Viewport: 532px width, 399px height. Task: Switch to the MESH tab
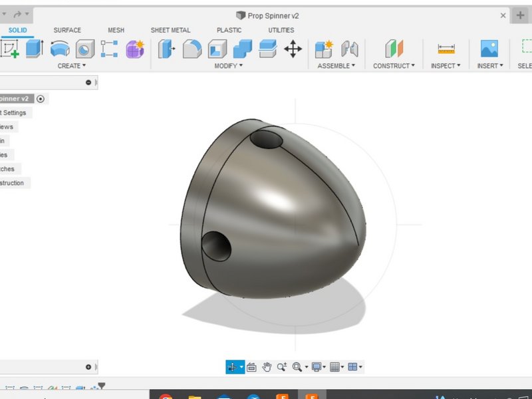[116, 30]
